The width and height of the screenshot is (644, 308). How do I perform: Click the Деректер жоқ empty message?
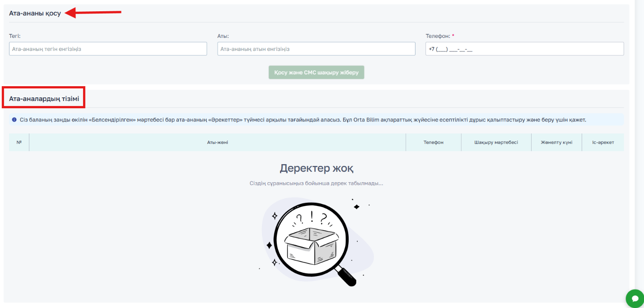tap(316, 168)
